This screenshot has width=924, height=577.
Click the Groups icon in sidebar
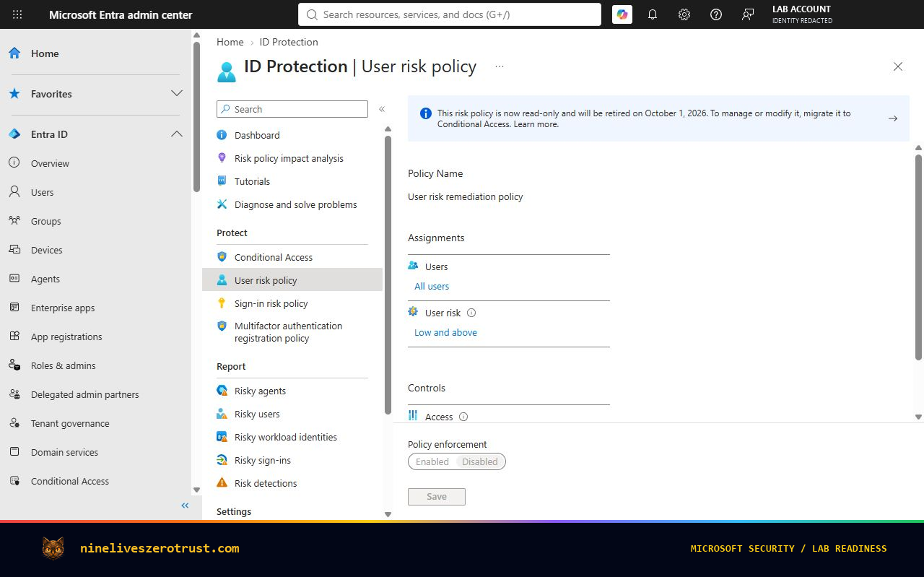point(14,221)
